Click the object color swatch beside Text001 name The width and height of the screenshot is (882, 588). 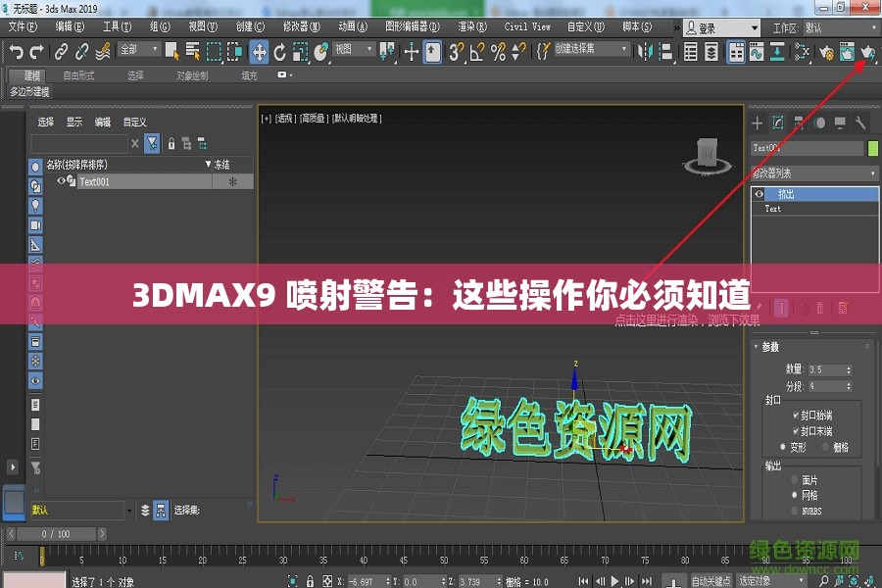[873, 148]
